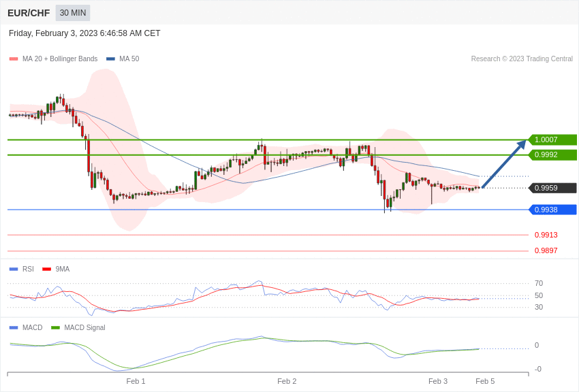Image resolution: width=579 pixels, height=392 pixels.
Task: Click the 30 MIN timeframe badge
Action: point(73,13)
